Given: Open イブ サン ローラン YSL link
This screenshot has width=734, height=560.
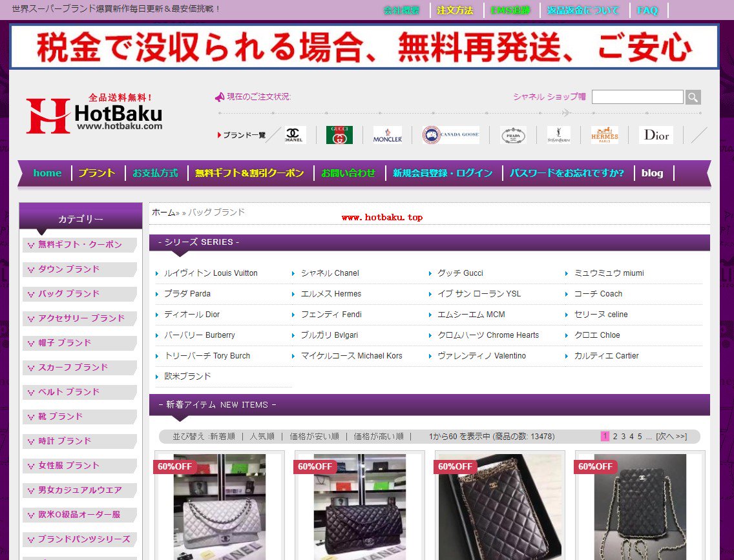Looking at the screenshot, I should [479, 294].
